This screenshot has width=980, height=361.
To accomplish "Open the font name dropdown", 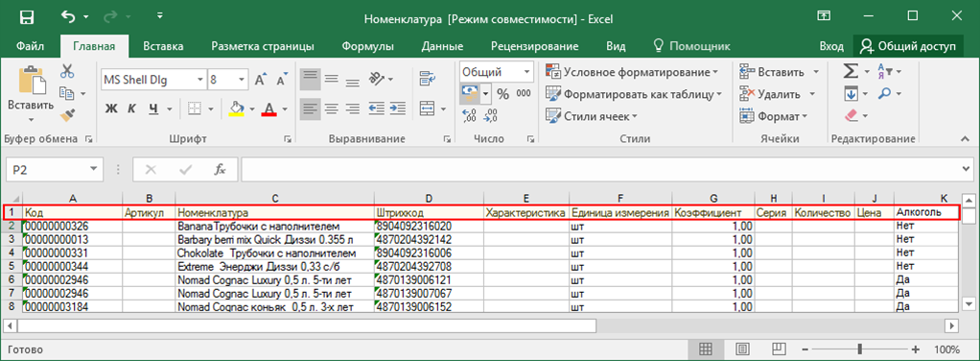I will [x=200, y=80].
